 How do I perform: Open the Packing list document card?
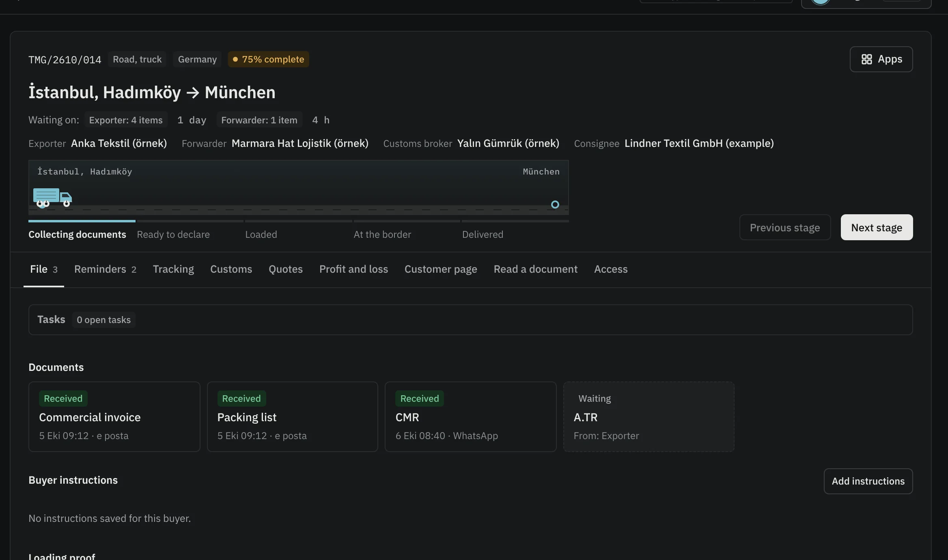[x=292, y=417]
